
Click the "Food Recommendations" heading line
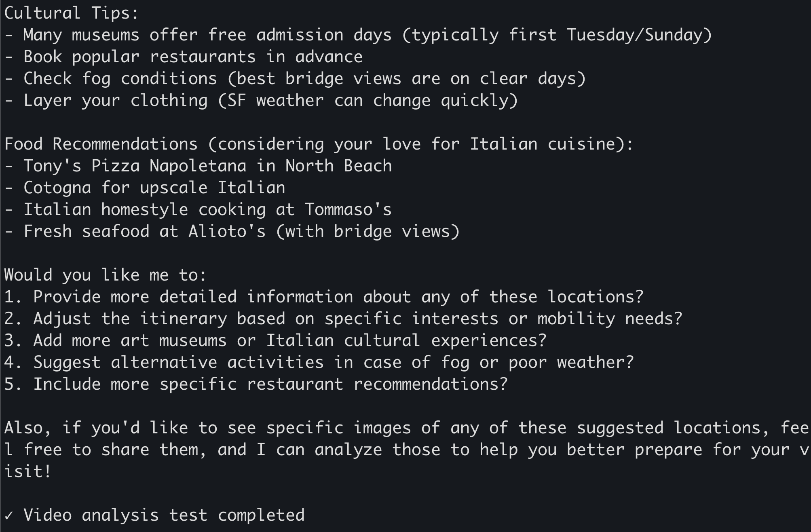point(319,144)
